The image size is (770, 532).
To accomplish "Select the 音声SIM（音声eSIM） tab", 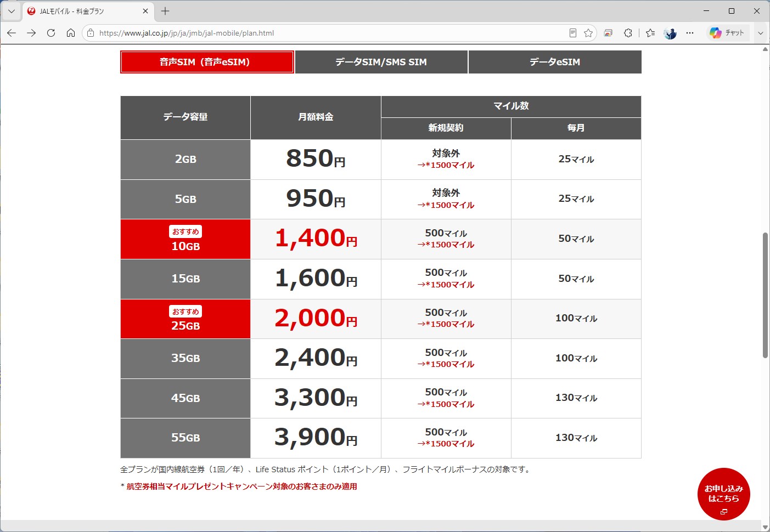I will pos(207,62).
